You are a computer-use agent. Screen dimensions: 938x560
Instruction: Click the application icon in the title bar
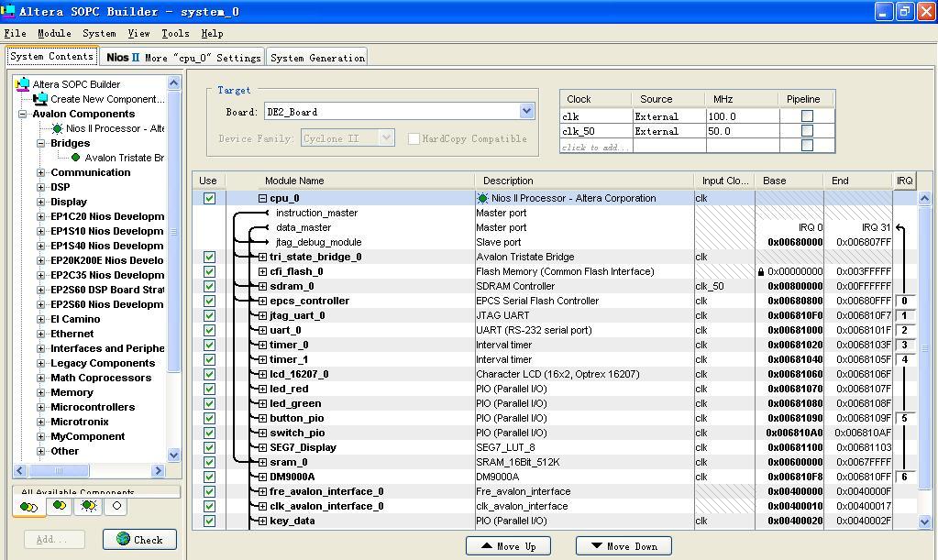click(x=7, y=11)
